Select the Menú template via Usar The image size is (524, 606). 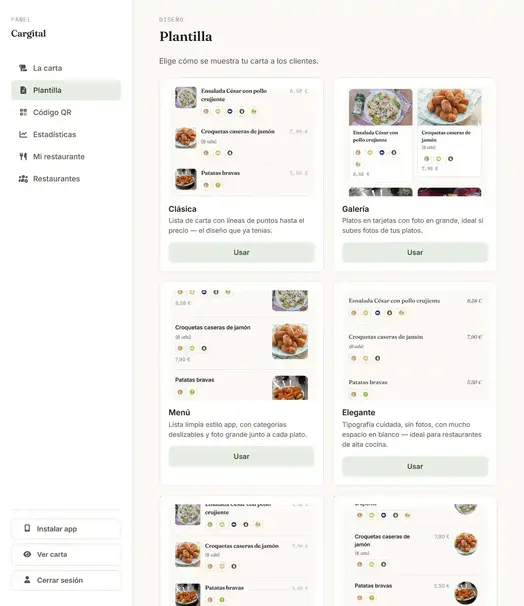242,456
